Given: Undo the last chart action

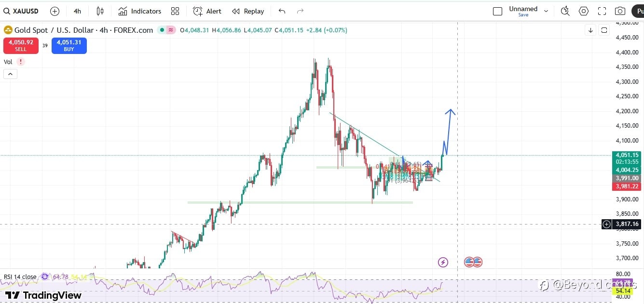Looking at the screenshot, I should 282,11.
